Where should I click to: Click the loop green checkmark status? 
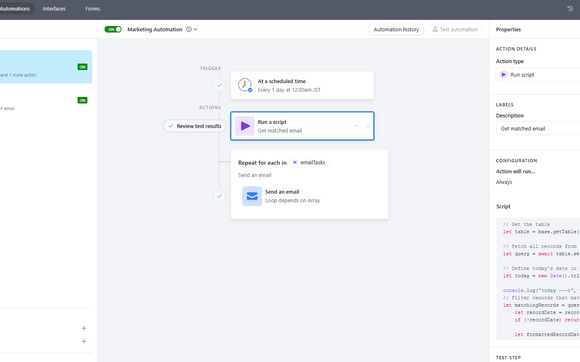pyautogui.click(x=219, y=196)
